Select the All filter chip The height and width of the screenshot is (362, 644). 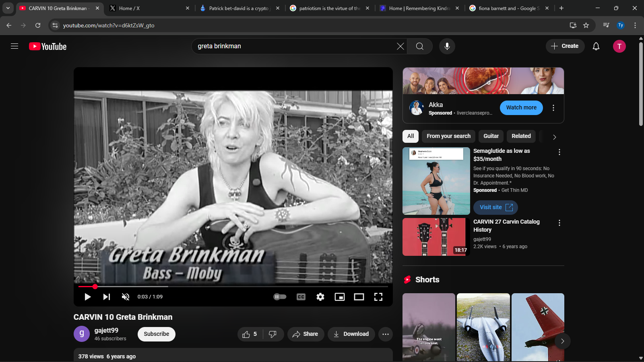pos(411,136)
